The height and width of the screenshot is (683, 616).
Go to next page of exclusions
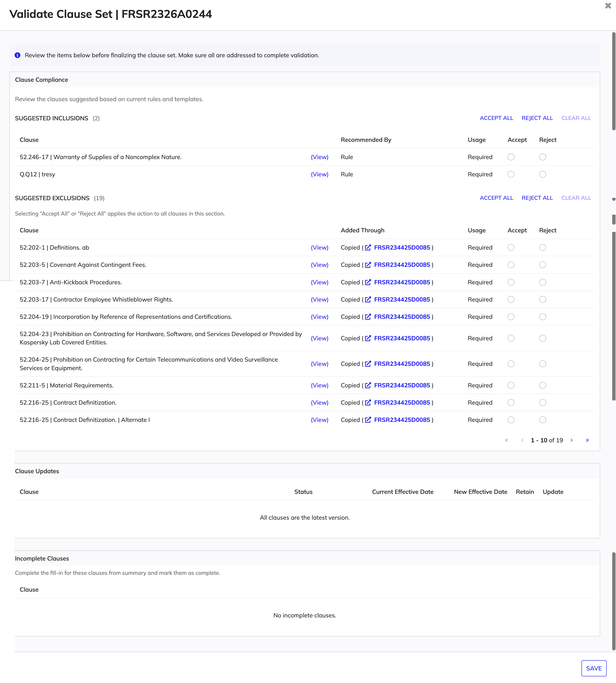pyautogui.click(x=572, y=440)
